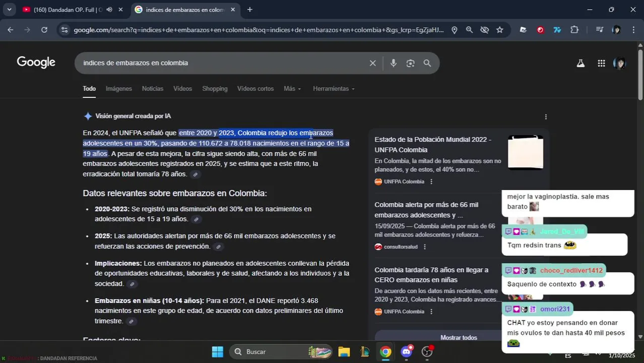This screenshot has height=363, width=644.
Task: Open the source link chip for the 2025 bullet
Action: [218, 247]
